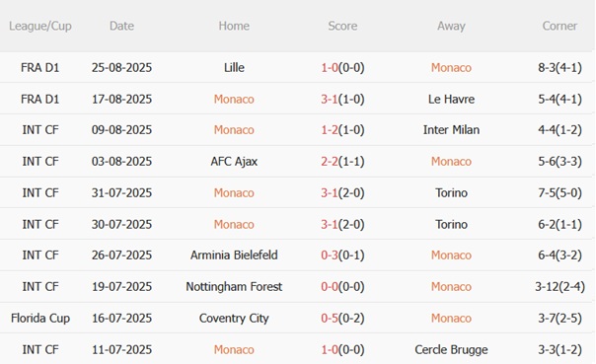This screenshot has width=596, height=364.
Task: Open Inter Milan team link
Action: click(451, 130)
